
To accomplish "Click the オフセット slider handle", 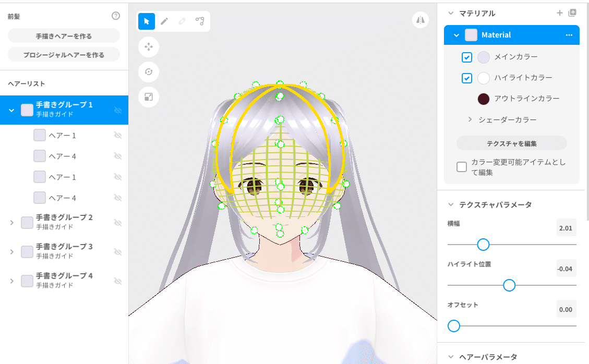I will coord(454,326).
